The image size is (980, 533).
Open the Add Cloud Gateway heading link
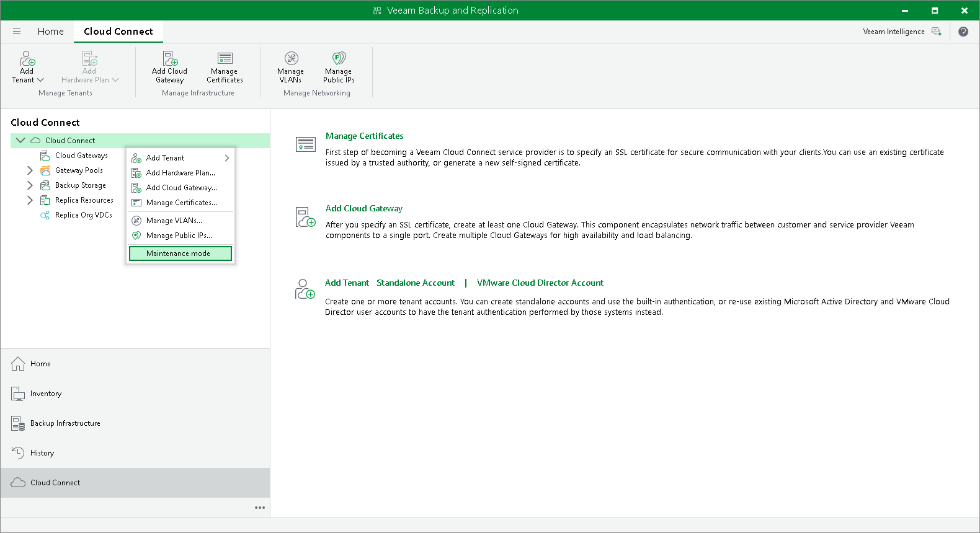pyautogui.click(x=364, y=209)
